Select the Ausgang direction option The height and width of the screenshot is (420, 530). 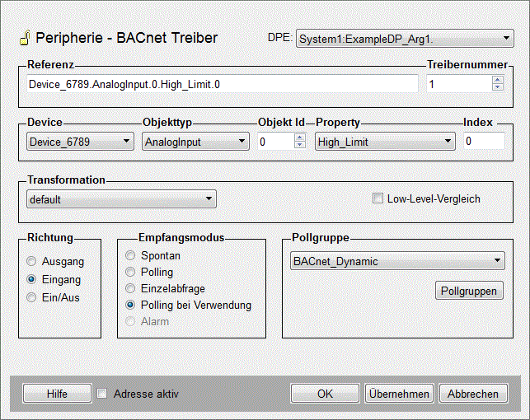click(x=32, y=262)
